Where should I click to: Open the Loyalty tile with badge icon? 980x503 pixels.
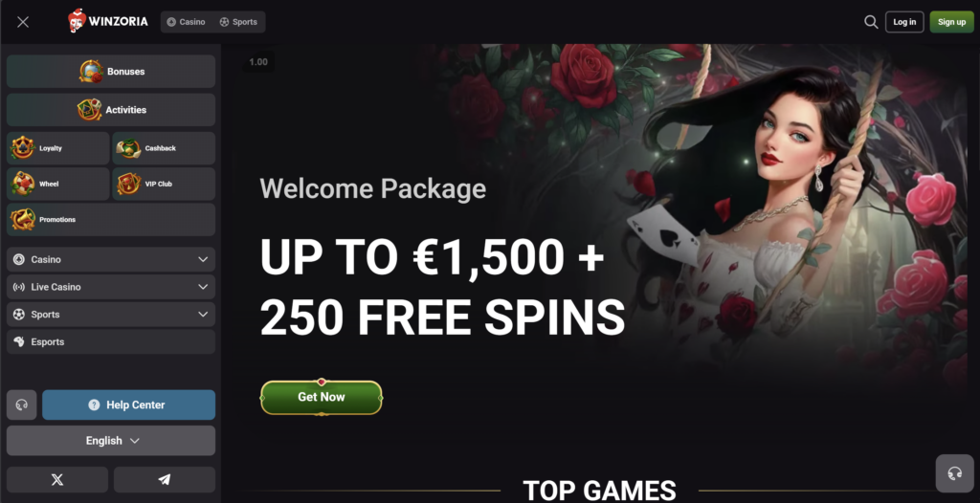pos(58,148)
